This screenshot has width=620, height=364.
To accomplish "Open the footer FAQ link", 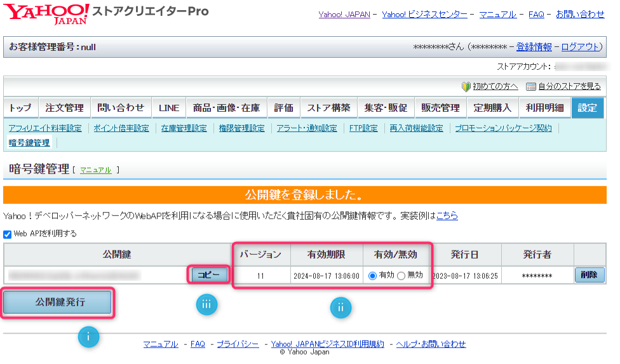I will 198,344.
